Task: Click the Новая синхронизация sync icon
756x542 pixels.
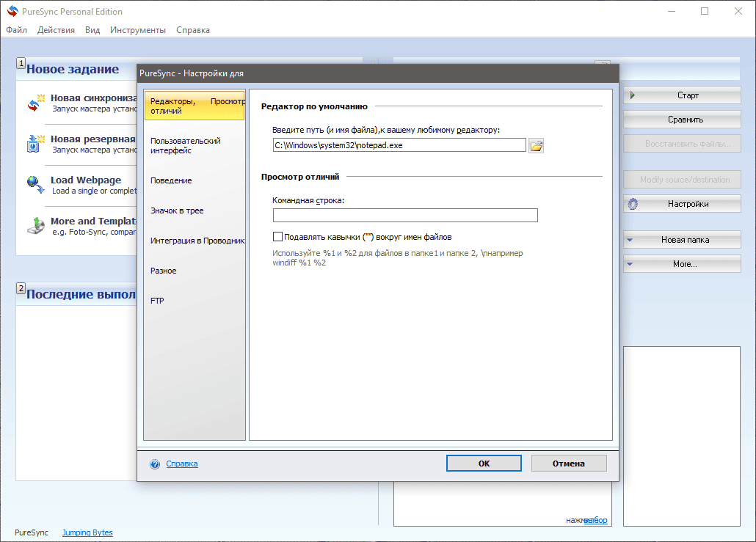Action: (35, 103)
